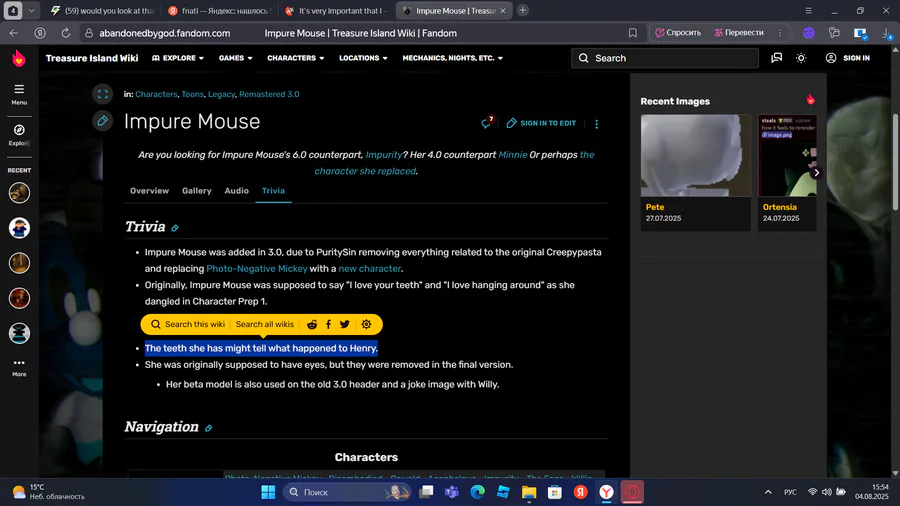This screenshot has height=506, width=900.
Task: Open a new browser tab
Action: pyautogui.click(x=522, y=10)
